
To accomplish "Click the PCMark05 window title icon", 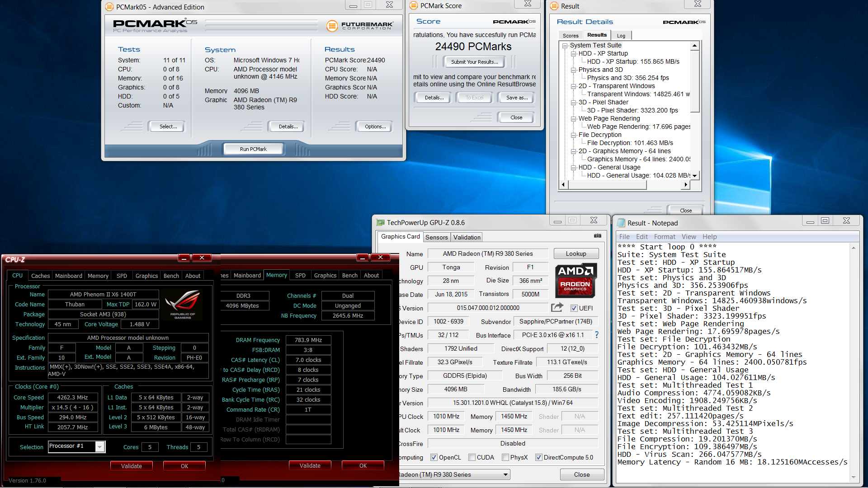I will point(109,7).
